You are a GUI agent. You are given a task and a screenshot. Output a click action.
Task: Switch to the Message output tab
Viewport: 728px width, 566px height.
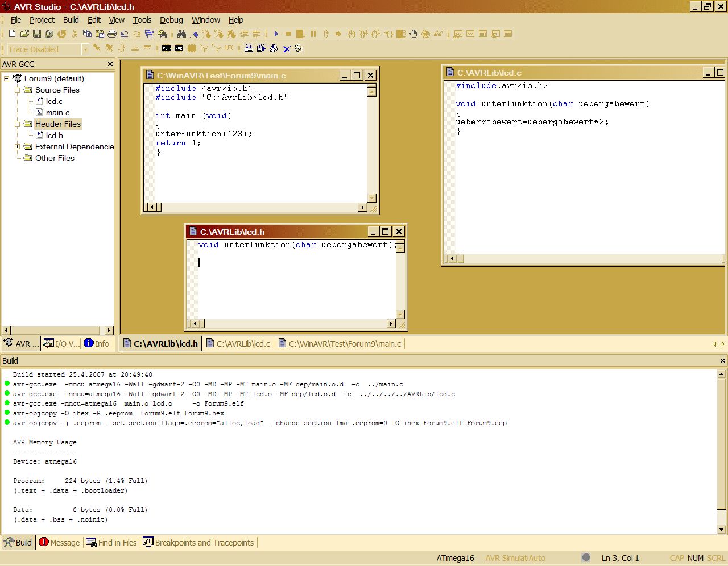tap(60, 543)
